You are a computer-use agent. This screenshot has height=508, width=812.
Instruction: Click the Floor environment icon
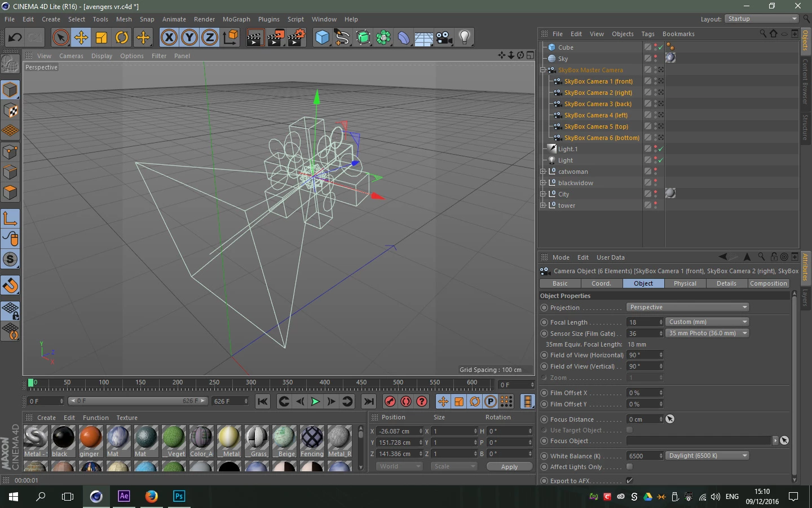click(x=423, y=38)
